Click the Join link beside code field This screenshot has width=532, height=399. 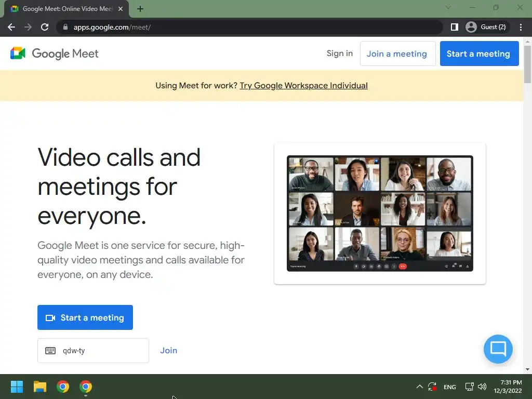(x=169, y=351)
